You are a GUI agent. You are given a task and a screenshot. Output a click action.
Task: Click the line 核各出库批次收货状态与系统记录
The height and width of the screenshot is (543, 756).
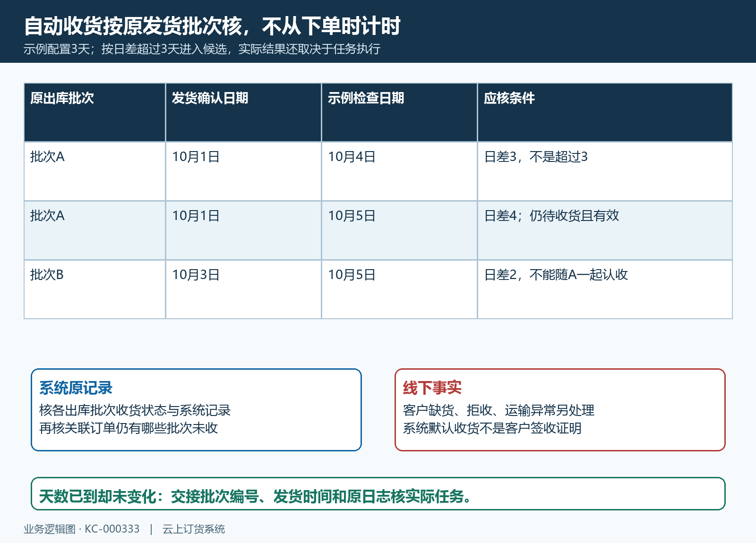(x=135, y=410)
